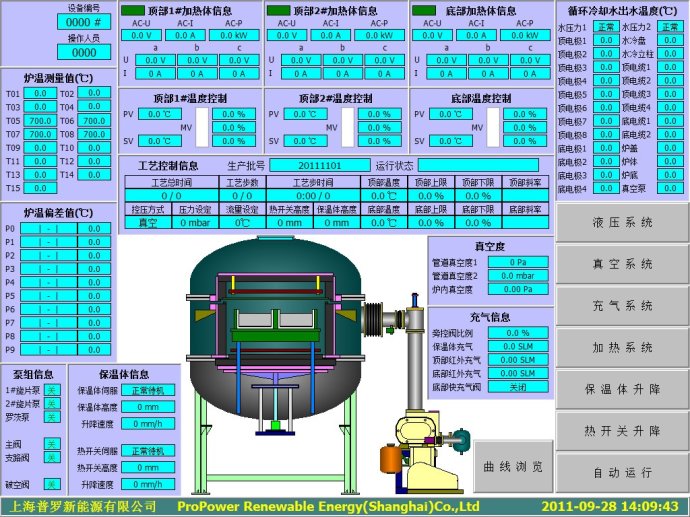
Task: Open the 液压系统 page
Action: coord(622,222)
